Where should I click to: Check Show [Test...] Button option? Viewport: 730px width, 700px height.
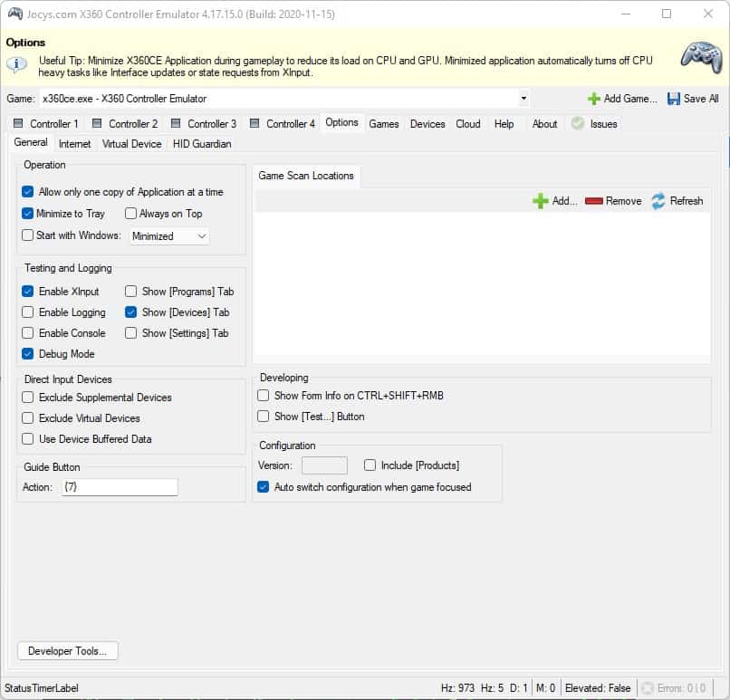[x=263, y=416]
